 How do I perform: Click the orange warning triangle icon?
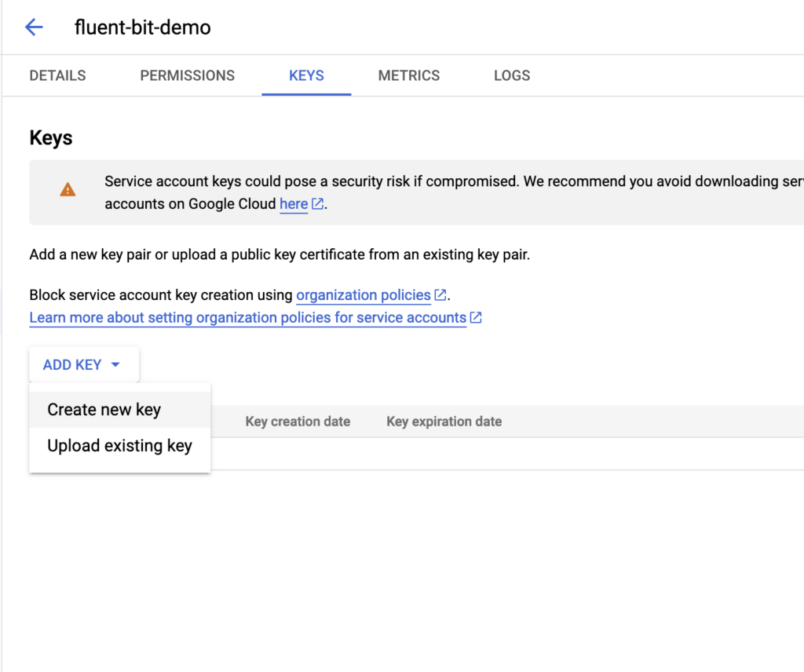[68, 190]
